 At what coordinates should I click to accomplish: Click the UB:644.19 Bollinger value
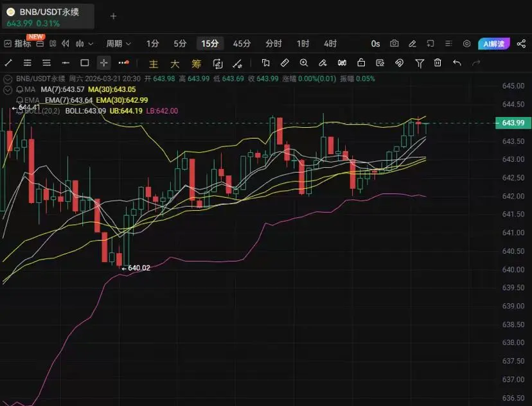[126, 111]
